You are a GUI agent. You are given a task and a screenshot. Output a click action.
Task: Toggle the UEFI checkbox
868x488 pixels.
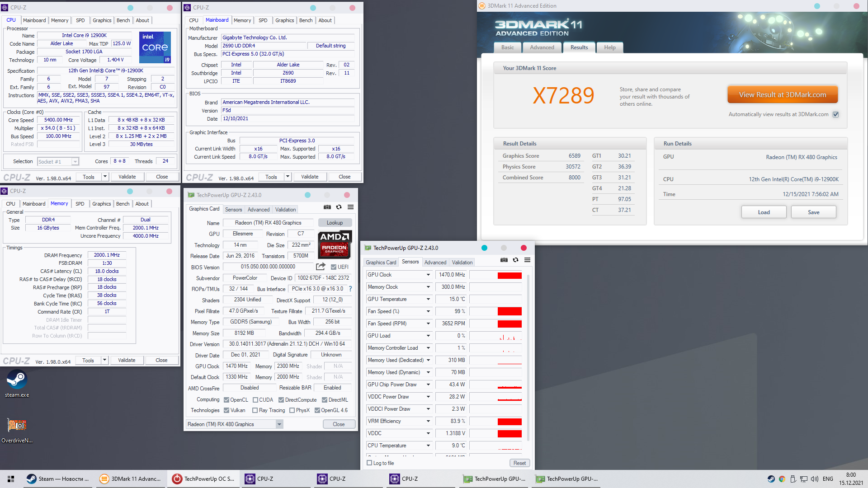pos(334,267)
